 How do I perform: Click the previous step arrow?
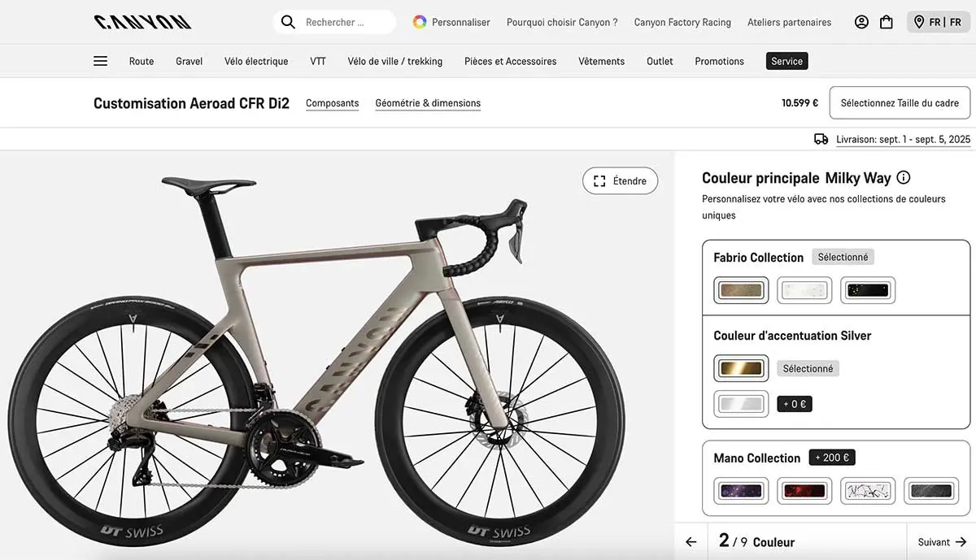tap(691, 542)
